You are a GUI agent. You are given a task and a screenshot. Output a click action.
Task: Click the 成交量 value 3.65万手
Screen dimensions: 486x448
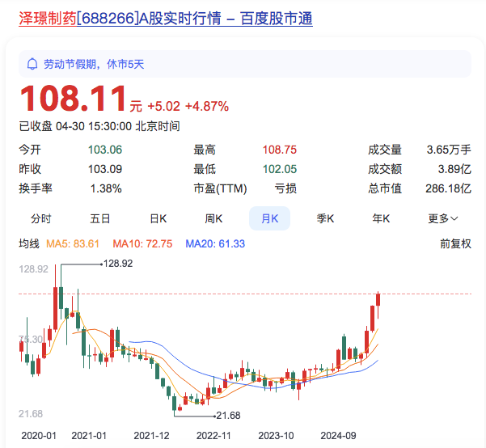(449, 150)
